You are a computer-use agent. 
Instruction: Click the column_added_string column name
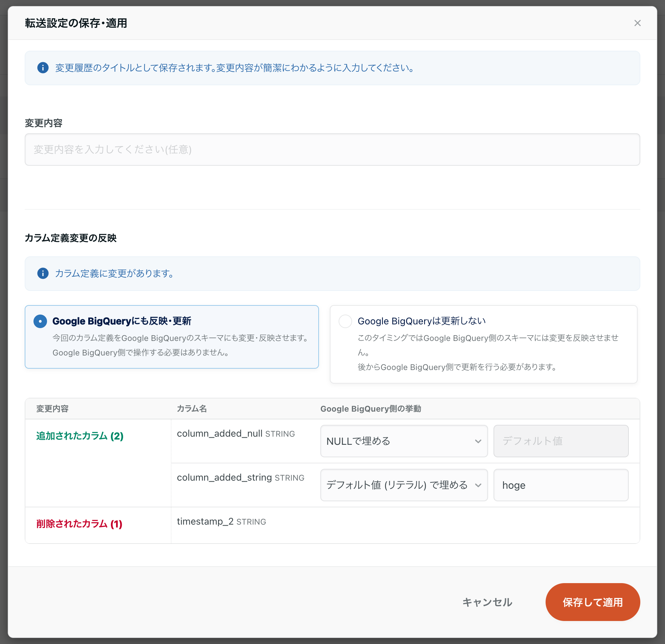click(224, 477)
